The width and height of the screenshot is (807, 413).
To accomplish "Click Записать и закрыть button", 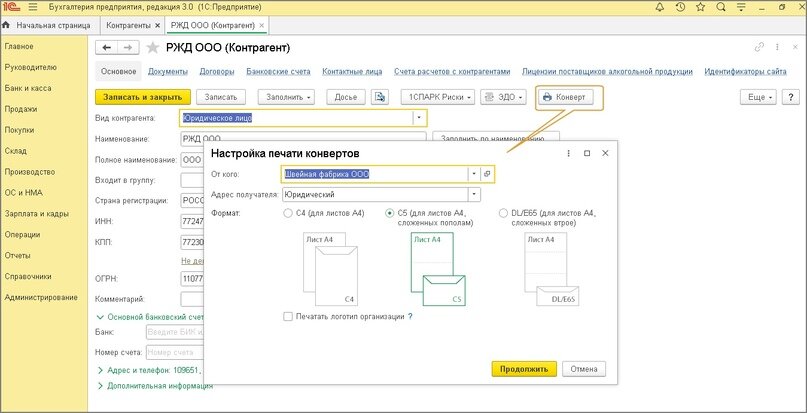I will coord(143,97).
